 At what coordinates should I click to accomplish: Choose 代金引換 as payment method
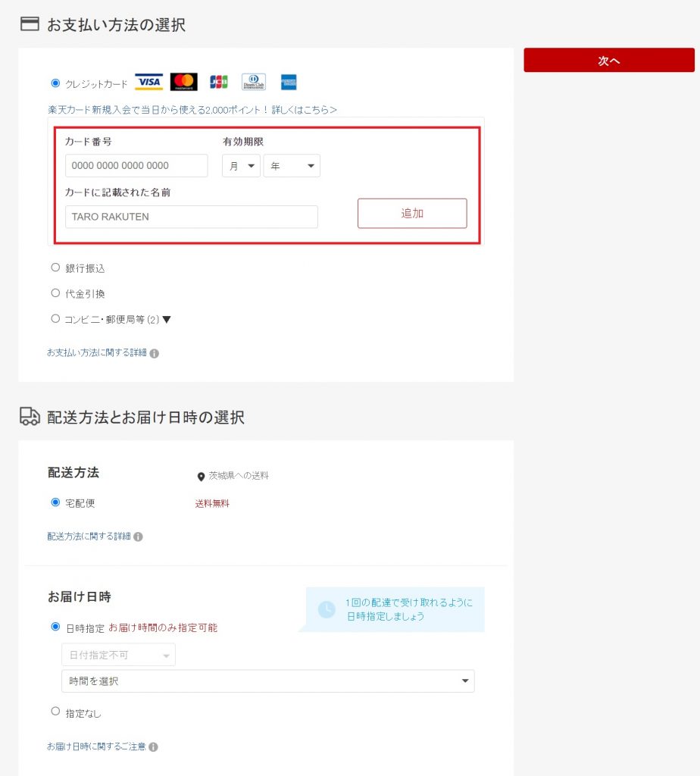click(55, 293)
